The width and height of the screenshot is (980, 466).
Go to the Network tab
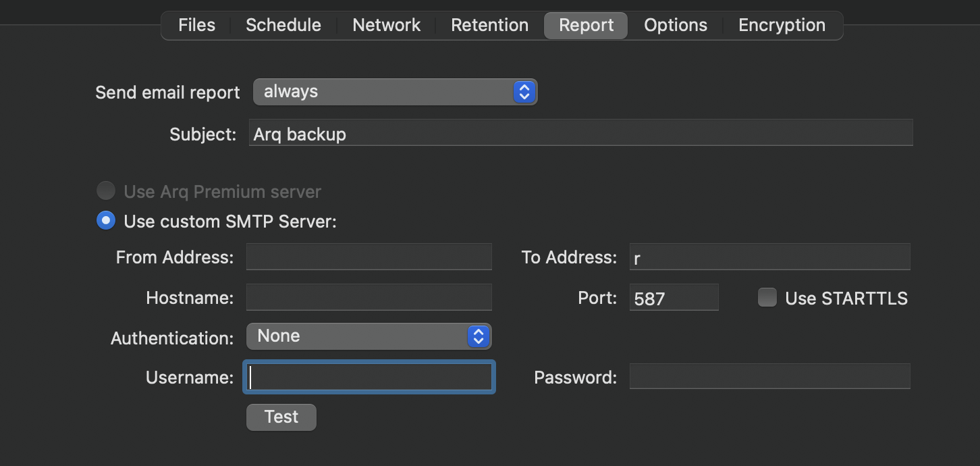click(x=386, y=26)
